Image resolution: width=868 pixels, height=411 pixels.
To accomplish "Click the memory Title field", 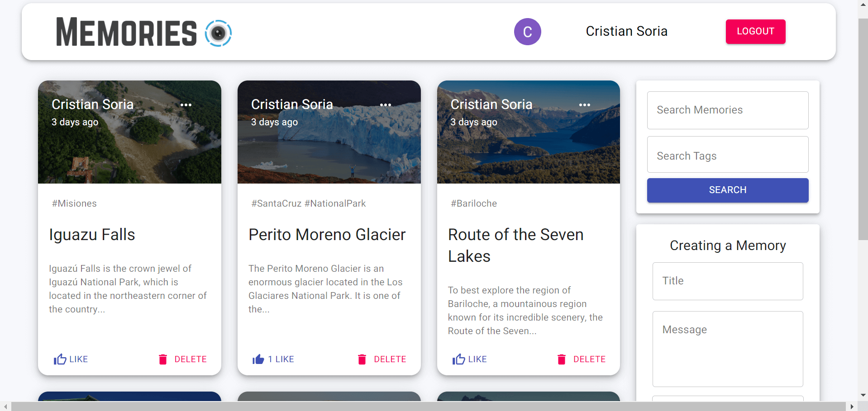I will pyautogui.click(x=727, y=281).
